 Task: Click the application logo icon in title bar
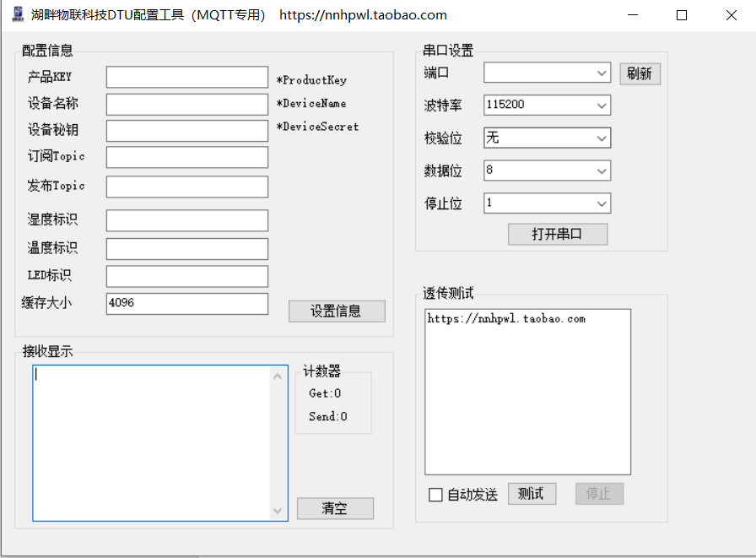coord(17,14)
